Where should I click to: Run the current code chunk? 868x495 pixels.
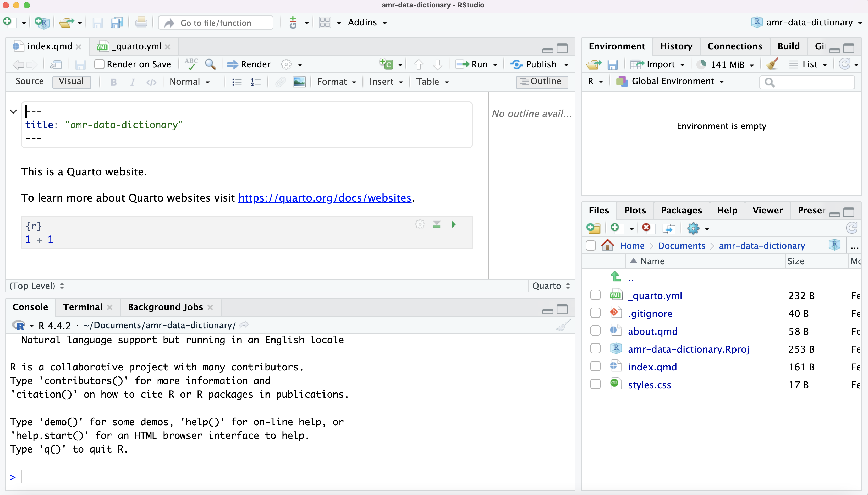point(454,224)
